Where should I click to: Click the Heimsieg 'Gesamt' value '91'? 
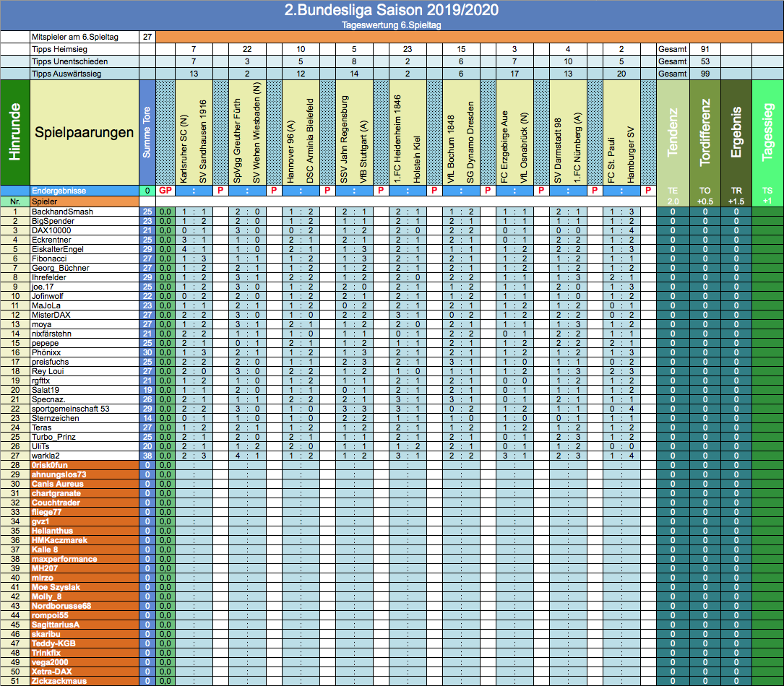(x=705, y=49)
